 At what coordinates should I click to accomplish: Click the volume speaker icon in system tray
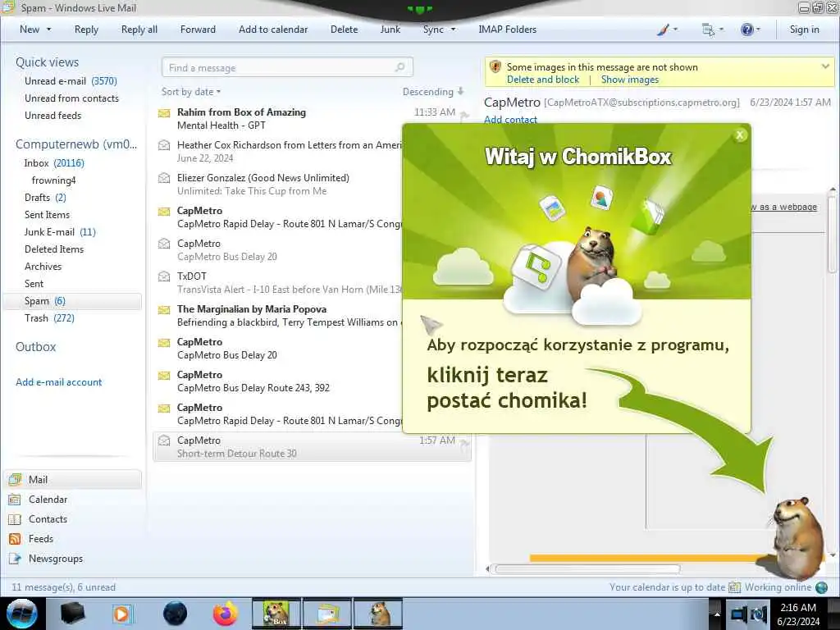[759, 614]
